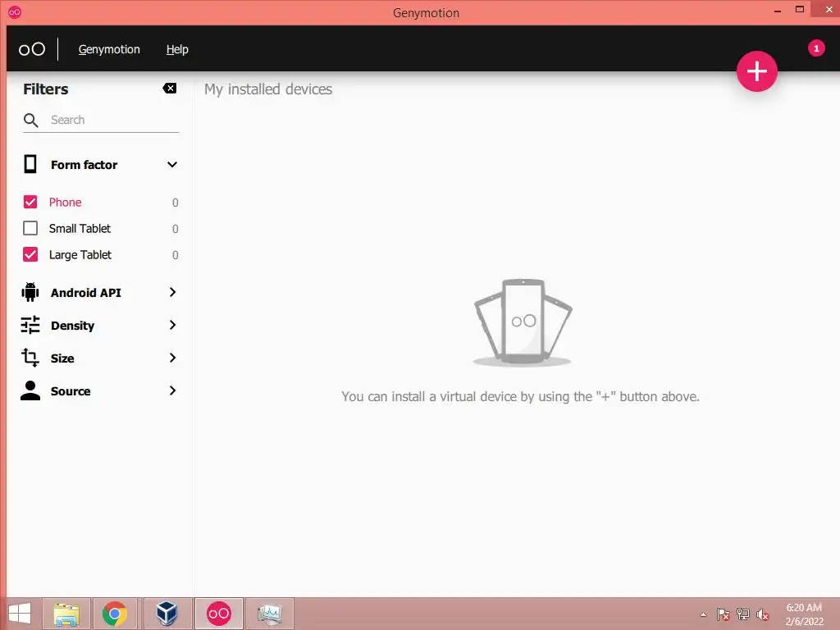Open the Help menu
Viewport: 840px width, 630px height.
(177, 49)
